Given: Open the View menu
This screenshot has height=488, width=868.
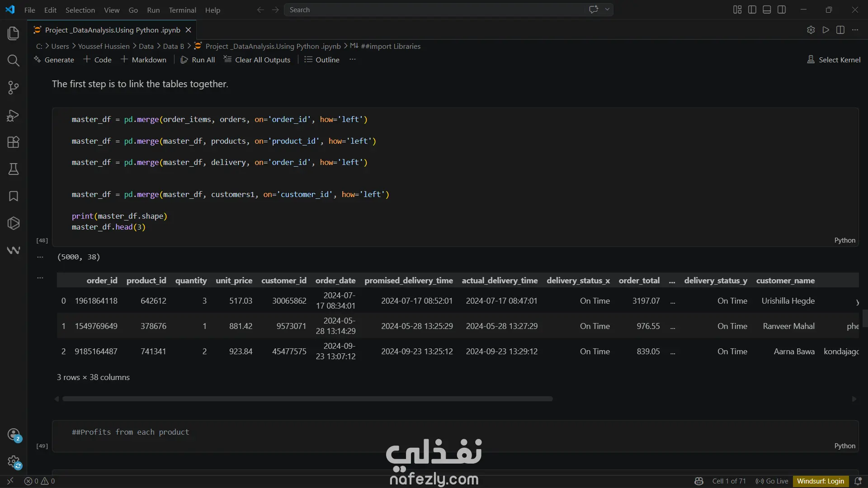Looking at the screenshot, I should [x=112, y=10].
